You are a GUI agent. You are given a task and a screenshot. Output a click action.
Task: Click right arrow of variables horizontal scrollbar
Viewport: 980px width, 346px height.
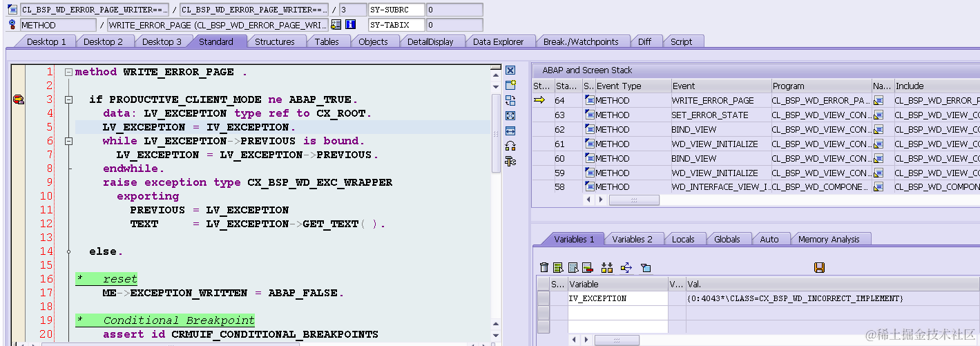[586, 340]
